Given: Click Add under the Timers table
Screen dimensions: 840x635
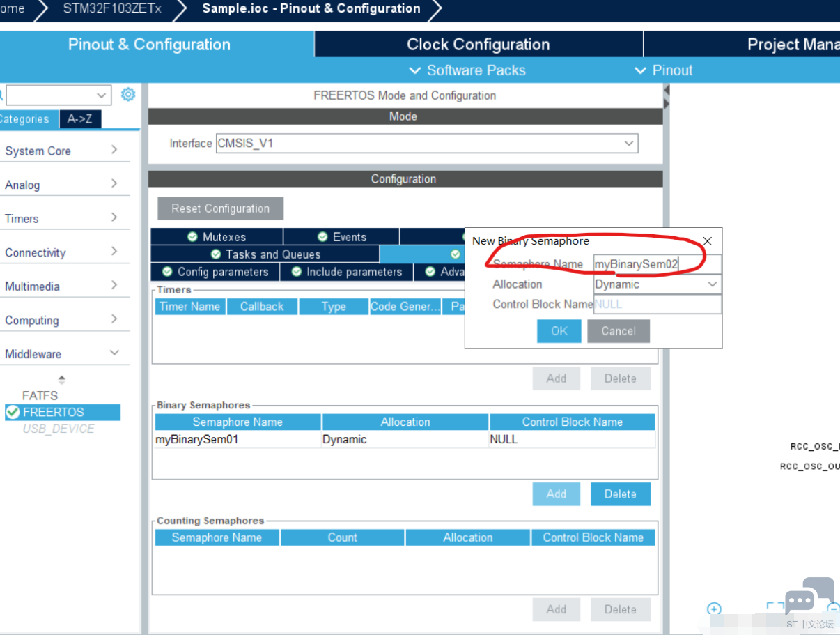Looking at the screenshot, I should coord(557,378).
